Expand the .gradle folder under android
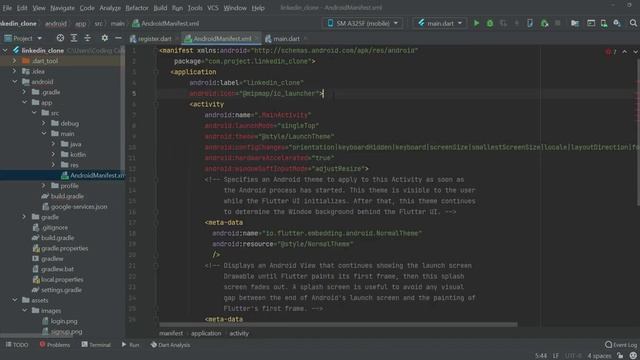The image size is (640, 360). pos(24,92)
